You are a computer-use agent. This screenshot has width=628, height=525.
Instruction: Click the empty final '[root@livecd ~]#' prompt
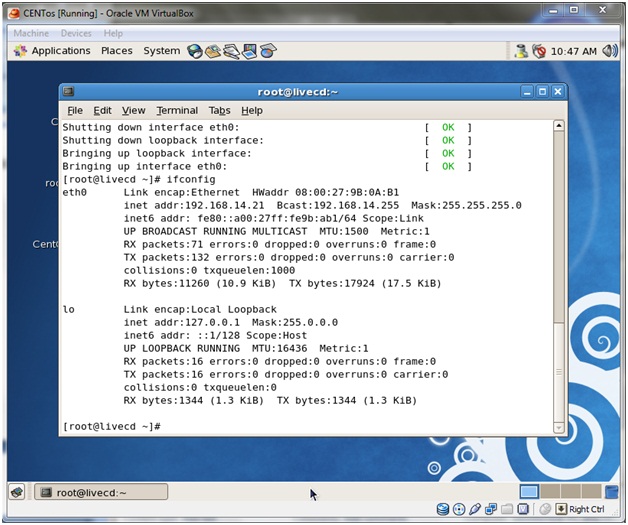coord(112,426)
